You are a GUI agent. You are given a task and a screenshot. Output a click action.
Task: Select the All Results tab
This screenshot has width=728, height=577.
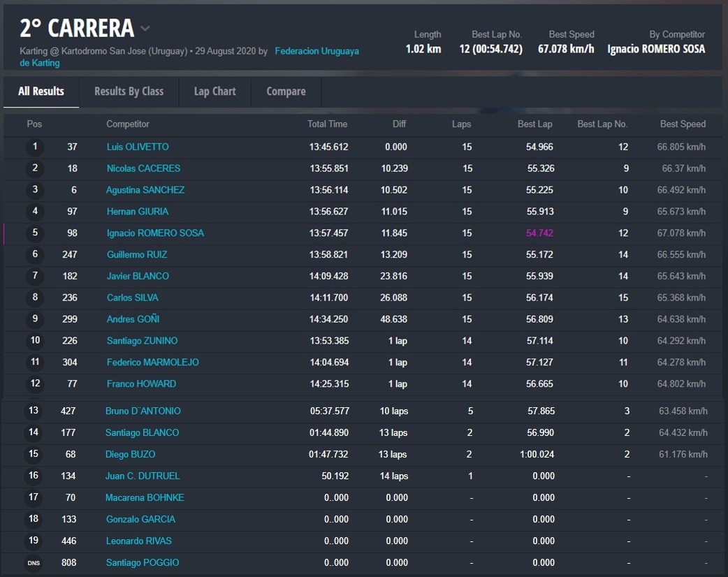41,92
